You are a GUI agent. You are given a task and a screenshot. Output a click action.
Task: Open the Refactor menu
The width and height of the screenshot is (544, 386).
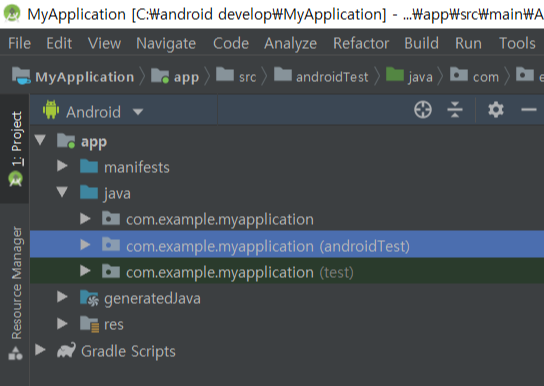pyautogui.click(x=361, y=43)
